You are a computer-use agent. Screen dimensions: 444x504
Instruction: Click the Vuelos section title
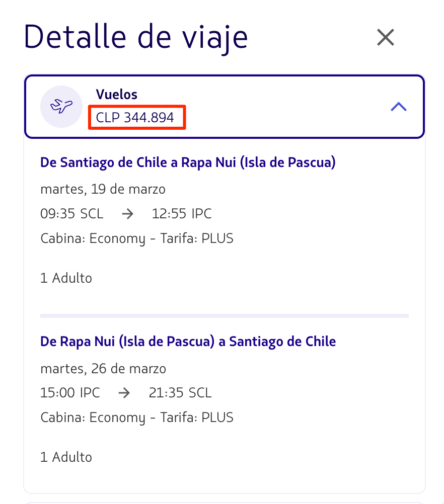tap(116, 95)
